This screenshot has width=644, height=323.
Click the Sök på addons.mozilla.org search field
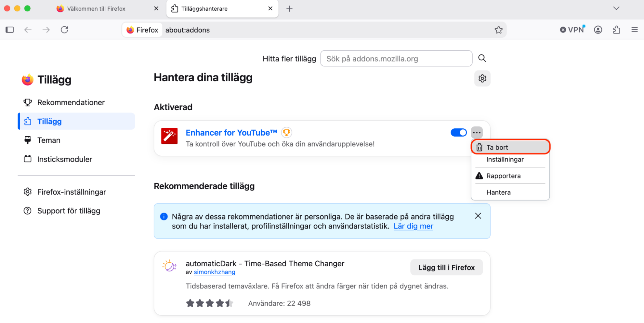click(x=396, y=59)
